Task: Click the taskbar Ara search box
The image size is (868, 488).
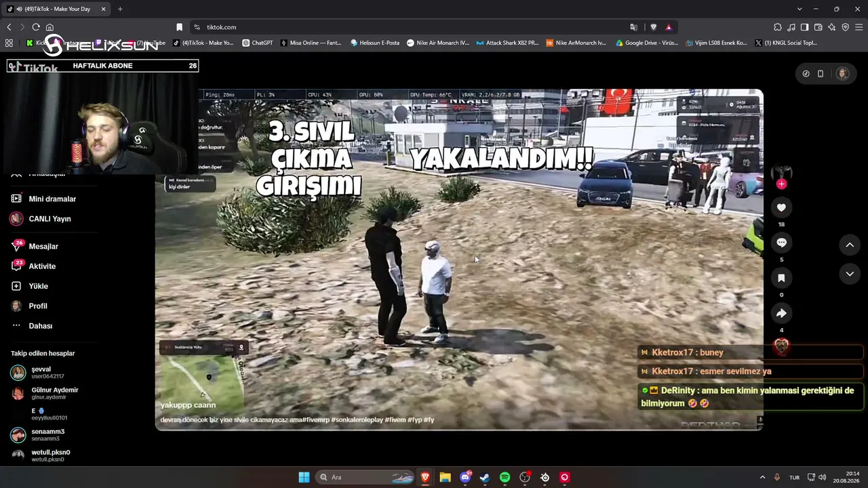Action: tap(366, 477)
